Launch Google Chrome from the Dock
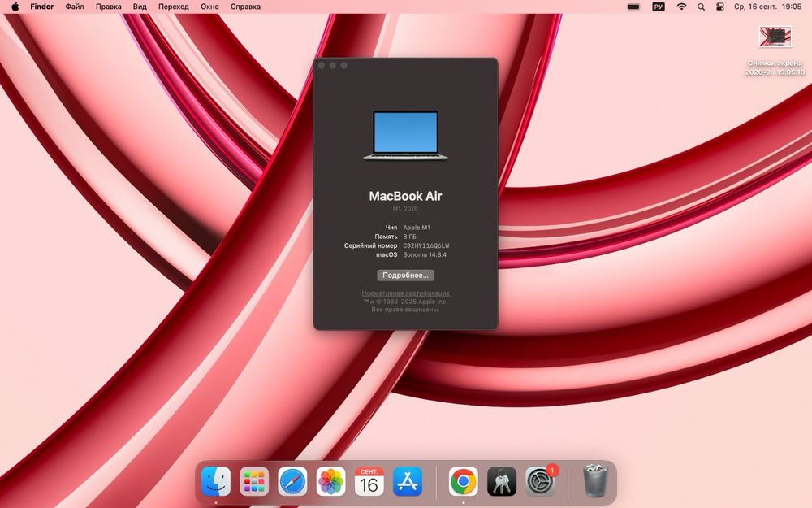This screenshot has width=812, height=508. click(464, 481)
